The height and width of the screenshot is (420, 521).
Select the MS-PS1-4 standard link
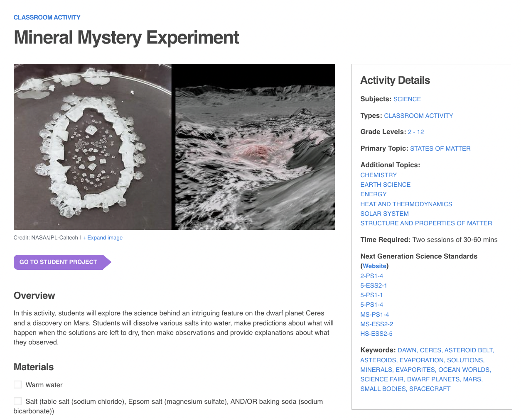coord(374,314)
